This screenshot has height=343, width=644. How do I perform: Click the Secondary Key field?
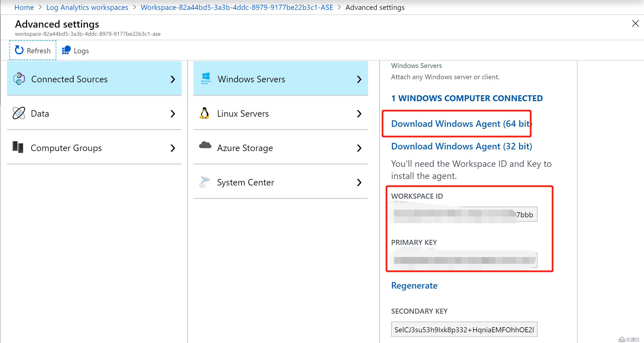tap(464, 329)
